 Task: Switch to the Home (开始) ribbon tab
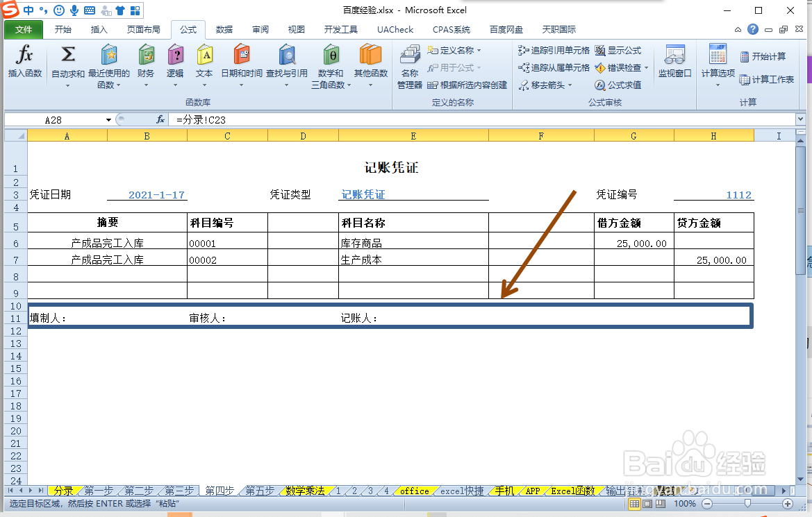63,30
